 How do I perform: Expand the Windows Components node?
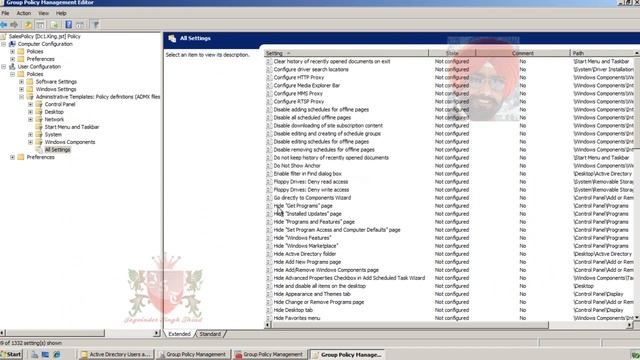tap(31, 142)
